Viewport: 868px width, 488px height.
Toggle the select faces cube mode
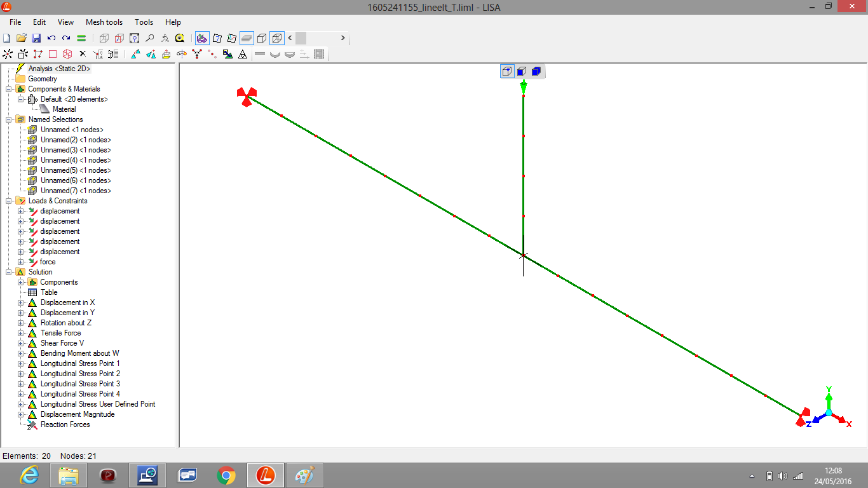pyautogui.click(x=521, y=71)
